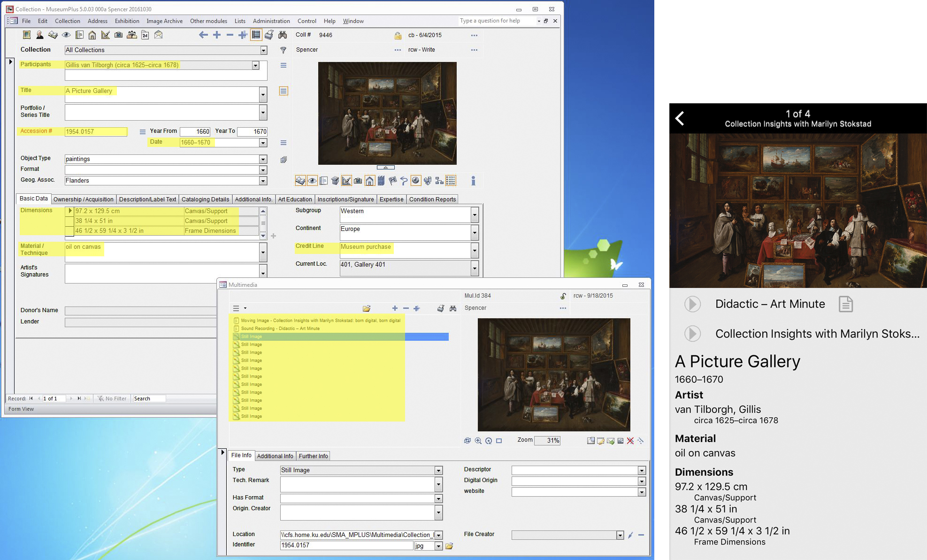This screenshot has width=927, height=560.
Task: Open the Additional Info tab in Multimedia
Action: [275, 456]
